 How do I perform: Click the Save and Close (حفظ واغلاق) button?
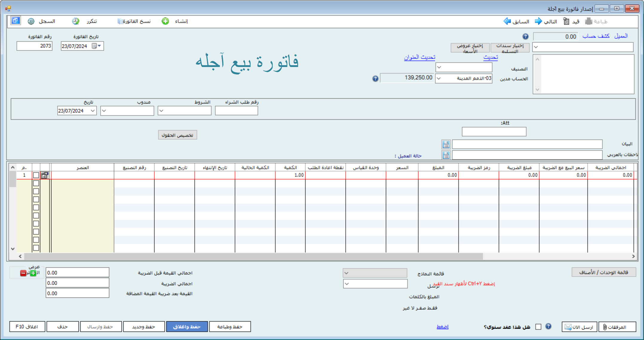click(187, 327)
